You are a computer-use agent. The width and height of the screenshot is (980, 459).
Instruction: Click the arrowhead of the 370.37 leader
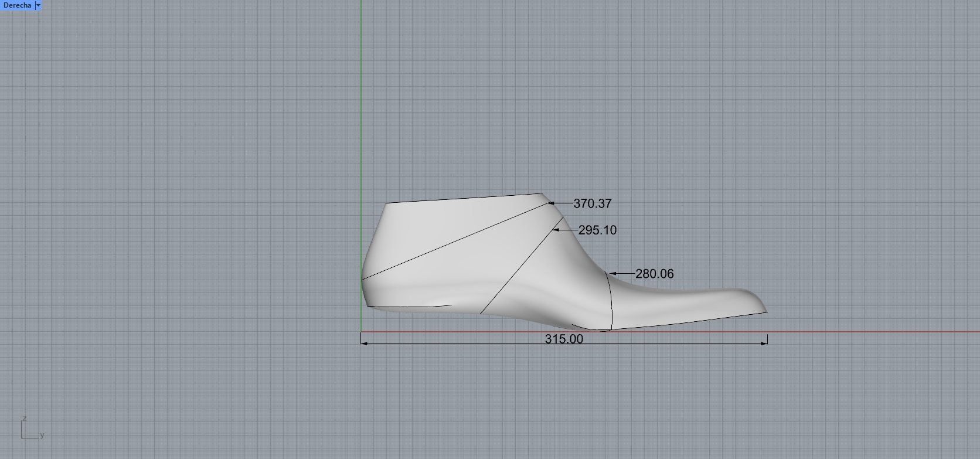(x=551, y=203)
